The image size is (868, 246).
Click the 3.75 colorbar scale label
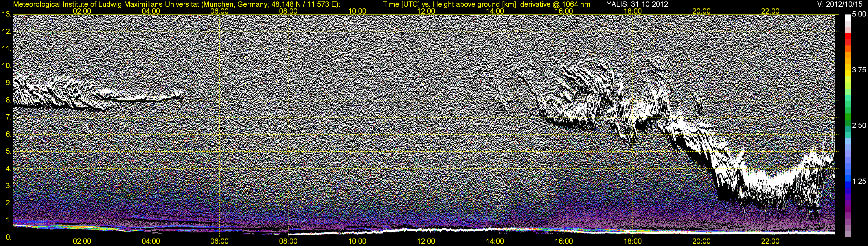coord(859,70)
